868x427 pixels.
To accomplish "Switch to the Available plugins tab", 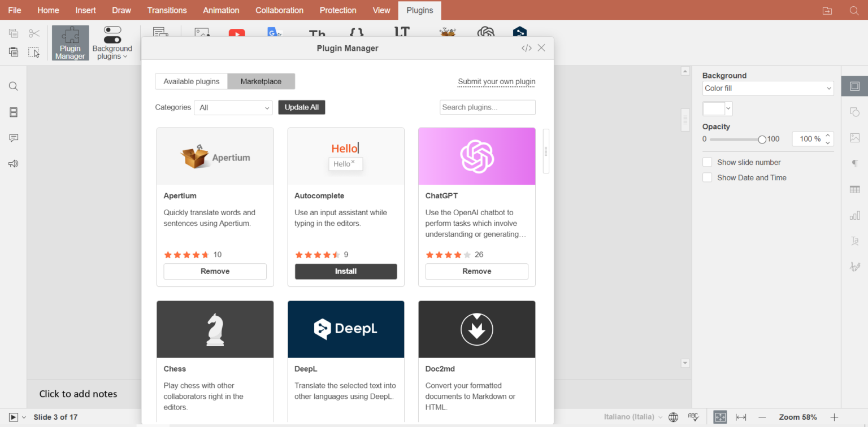I will click(x=191, y=81).
